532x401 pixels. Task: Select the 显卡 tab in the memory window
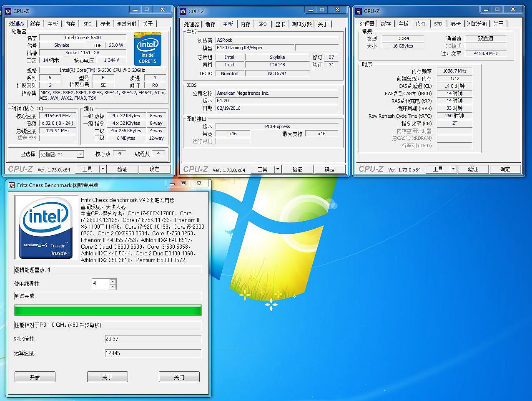pyautogui.click(x=456, y=24)
